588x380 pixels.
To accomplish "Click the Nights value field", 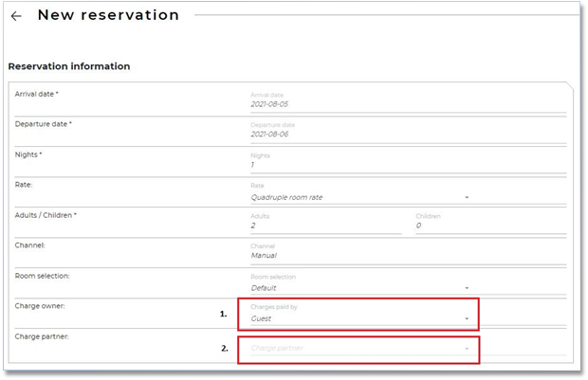I will (x=406, y=166).
